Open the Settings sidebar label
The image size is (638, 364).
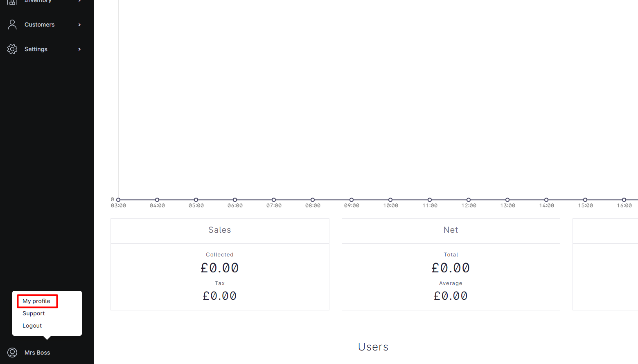36,49
